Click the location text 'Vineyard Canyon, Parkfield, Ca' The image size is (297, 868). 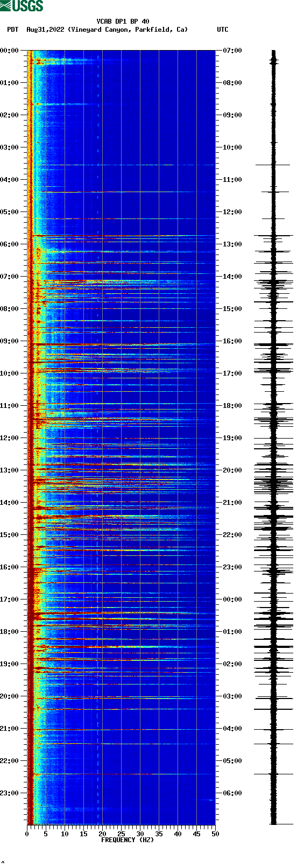(128, 30)
